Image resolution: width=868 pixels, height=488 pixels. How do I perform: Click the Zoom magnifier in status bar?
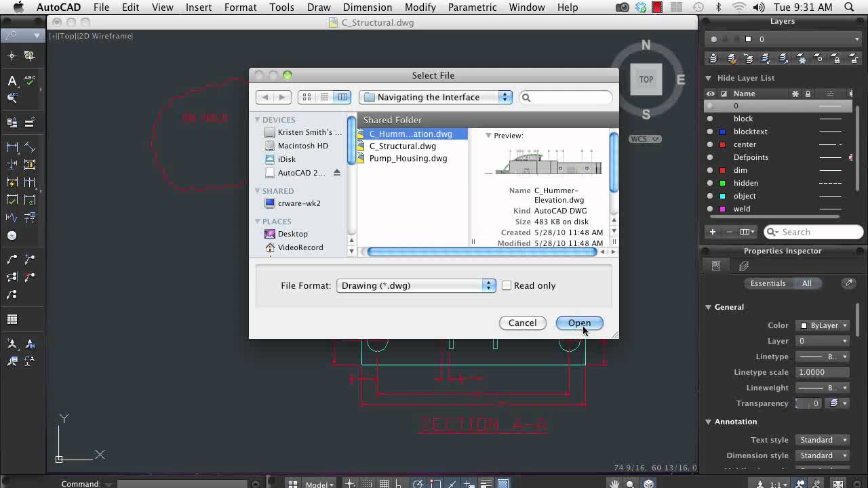[x=631, y=484]
